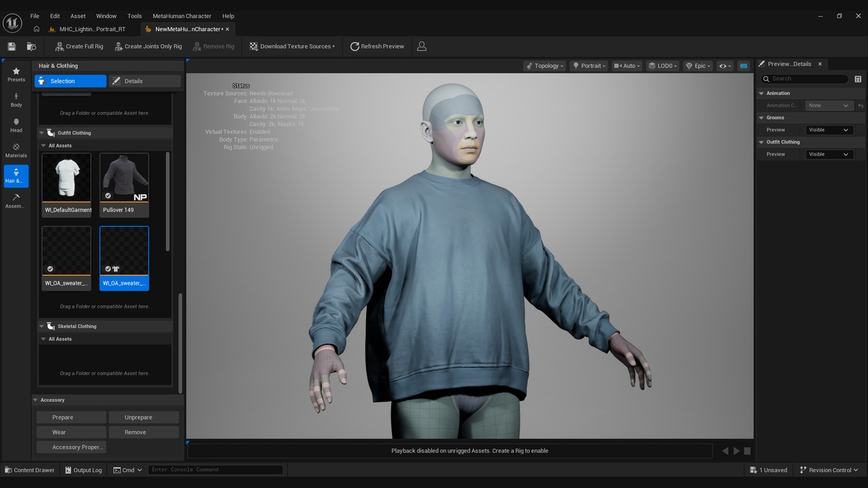Screen dimensions: 868x488
Task: Open the viewport eye visibility dropdown
Action: click(725, 66)
